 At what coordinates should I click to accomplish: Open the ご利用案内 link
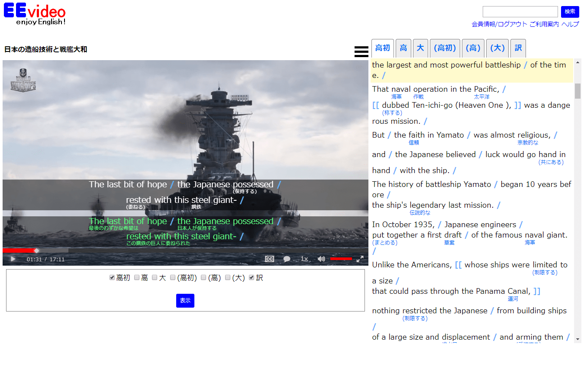[x=544, y=24]
